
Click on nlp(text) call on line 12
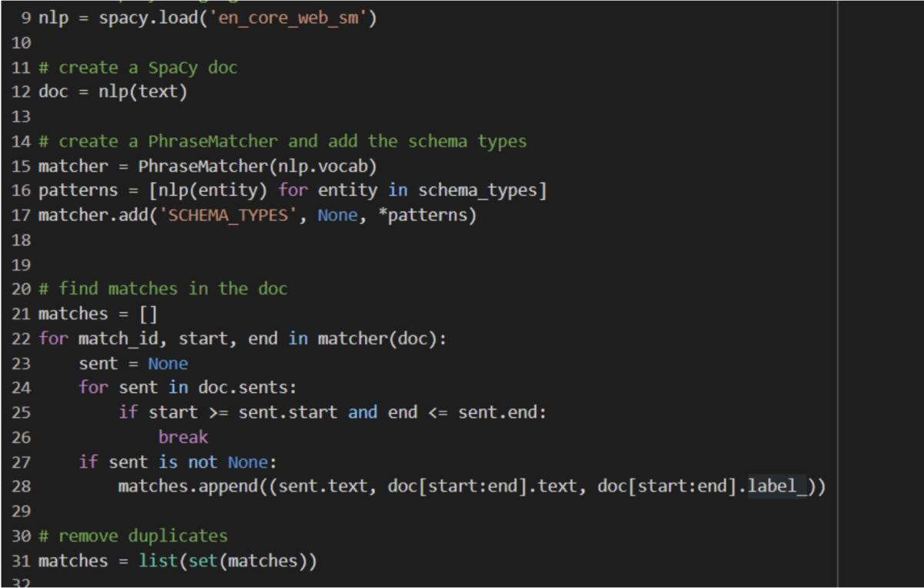point(143,92)
